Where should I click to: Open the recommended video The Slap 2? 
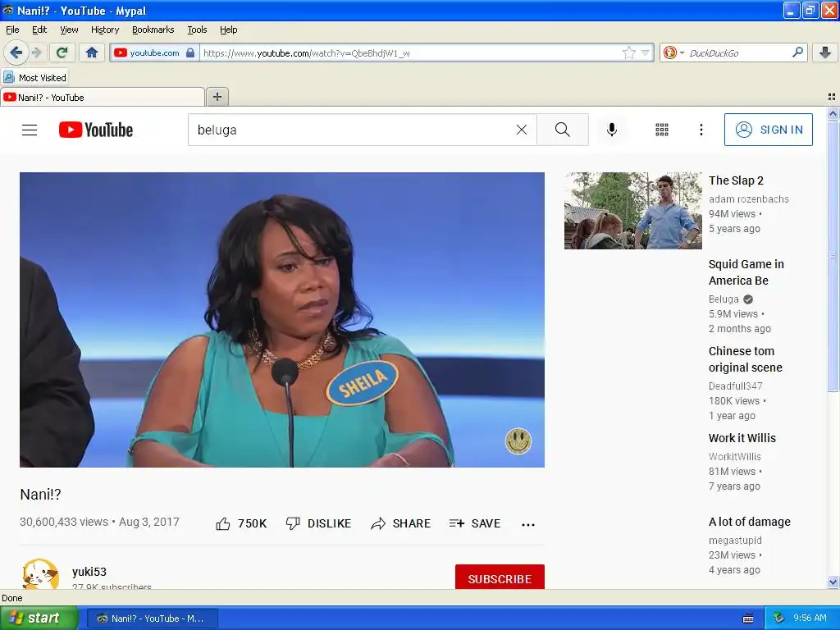click(x=736, y=180)
